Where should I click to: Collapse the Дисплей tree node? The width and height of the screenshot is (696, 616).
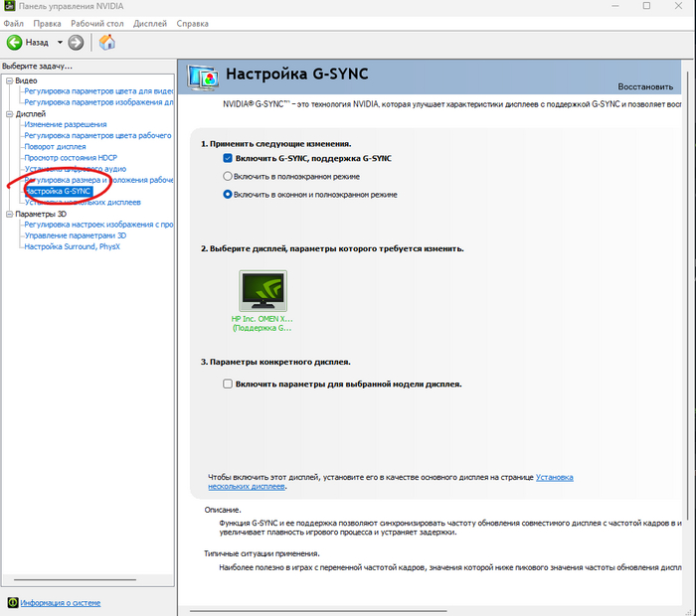[x=9, y=114]
